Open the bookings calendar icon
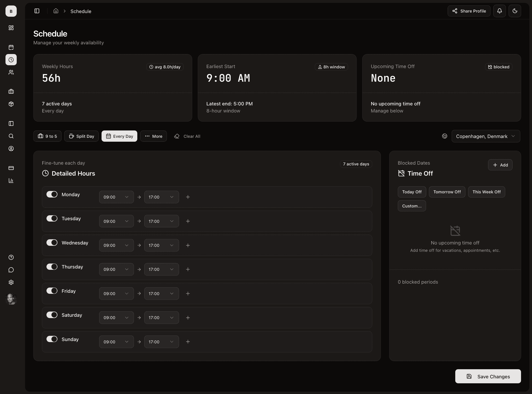The height and width of the screenshot is (394, 532). pos(11,47)
